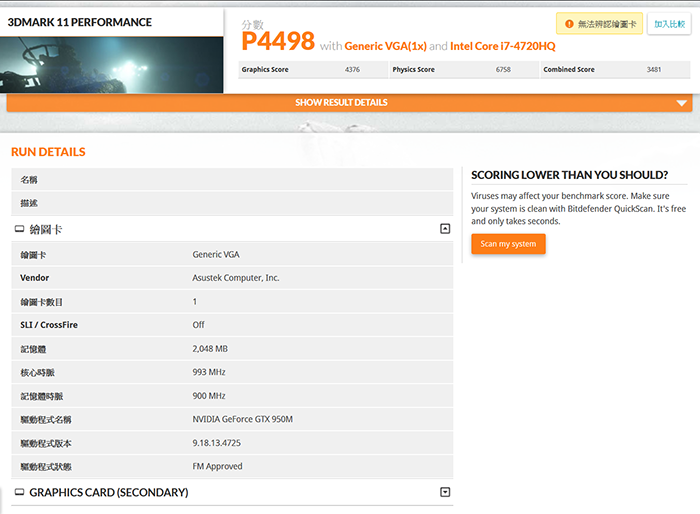
Task: Select the 900 MHz memory clock value
Action: click(208, 396)
